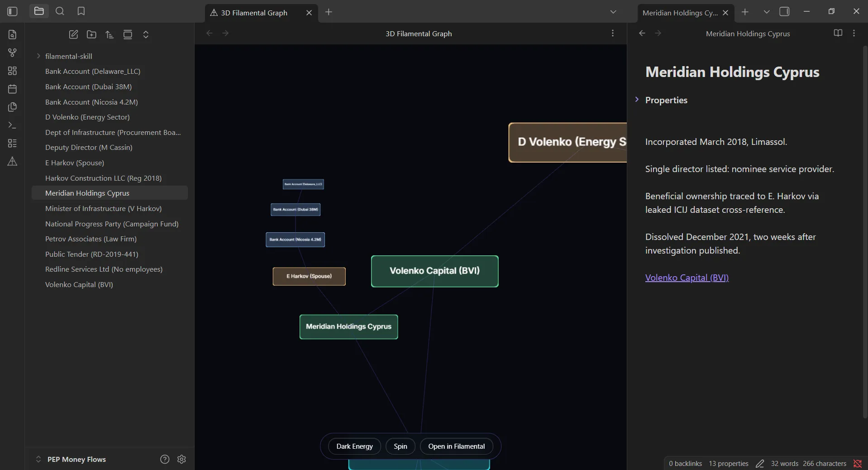Create a new canvas from the ribbon

[12, 71]
